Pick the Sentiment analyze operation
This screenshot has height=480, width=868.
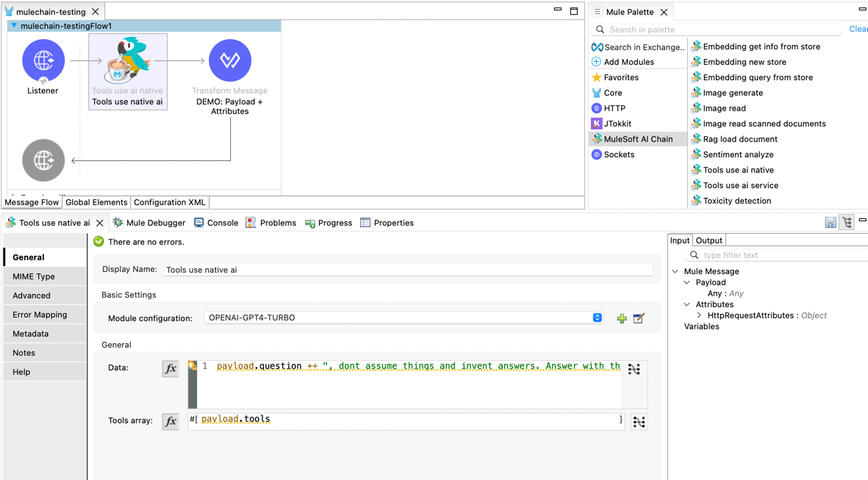(732, 154)
